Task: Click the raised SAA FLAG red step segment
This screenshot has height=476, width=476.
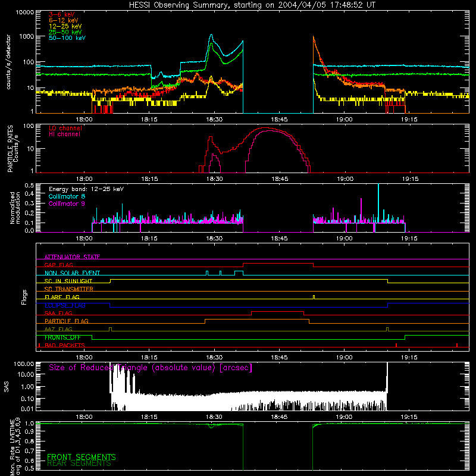Action: tap(277, 311)
